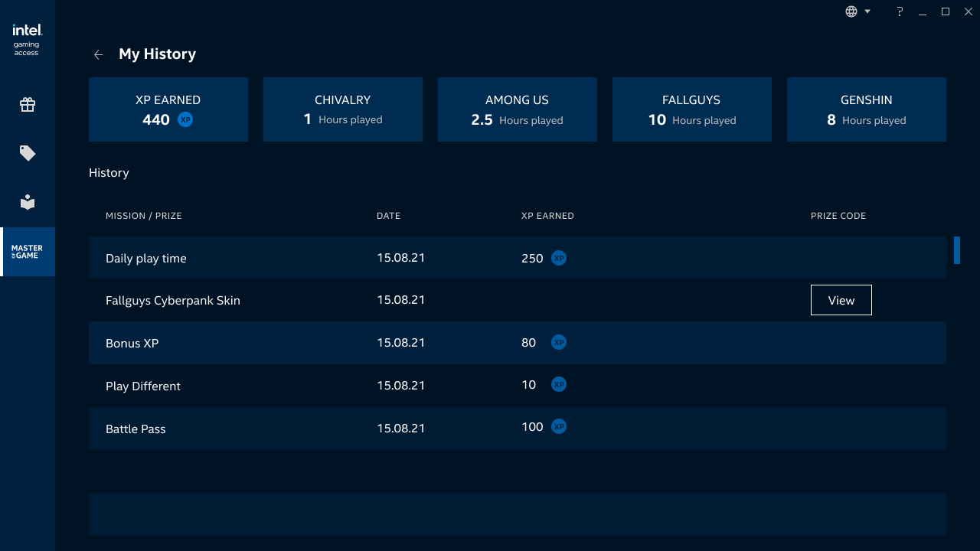This screenshot has width=980, height=551.
Task: Click the 10 XP value in Play Different row
Action: (x=528, y=384)
